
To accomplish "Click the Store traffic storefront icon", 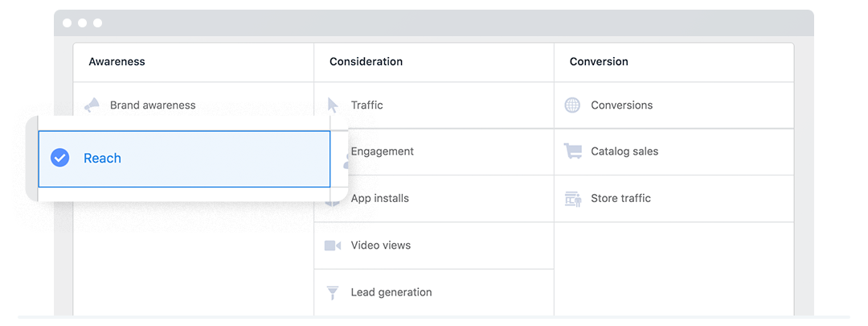I will point(573,199).
